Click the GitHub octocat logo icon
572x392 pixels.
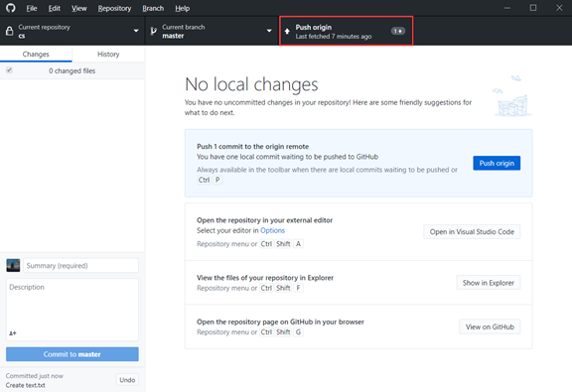11,8
